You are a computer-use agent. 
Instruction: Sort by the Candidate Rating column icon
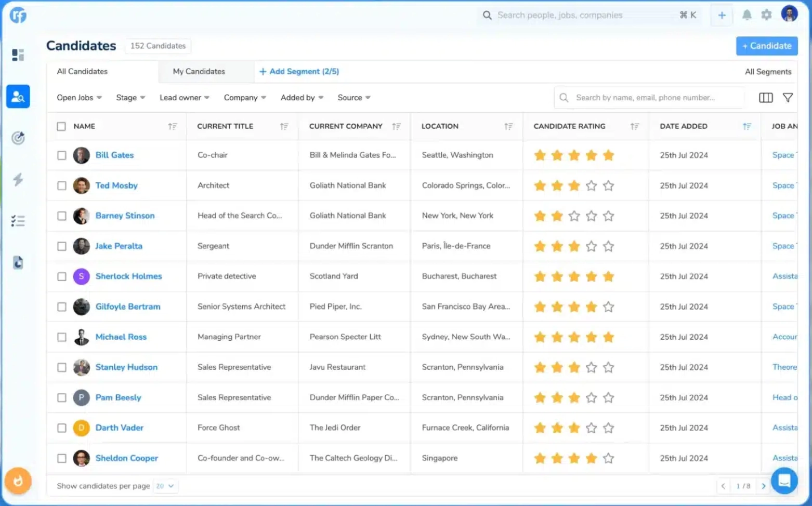pos(635,126)
